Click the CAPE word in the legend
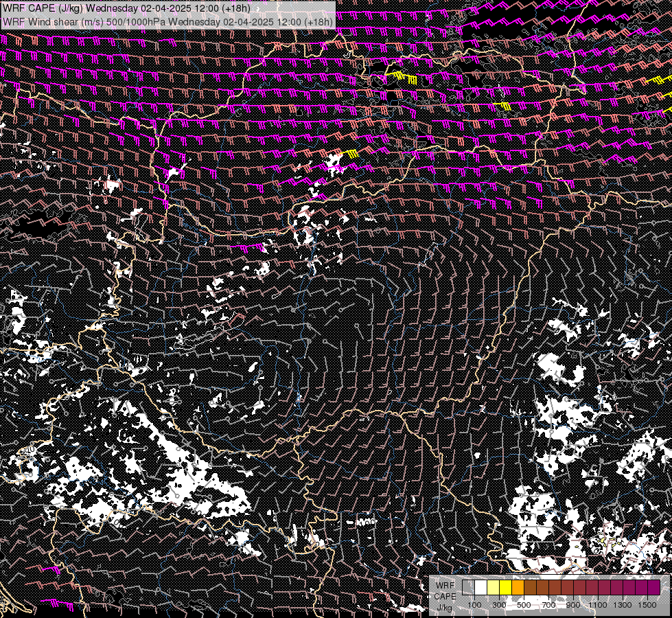Screen dimensions: 672x618 445,597
